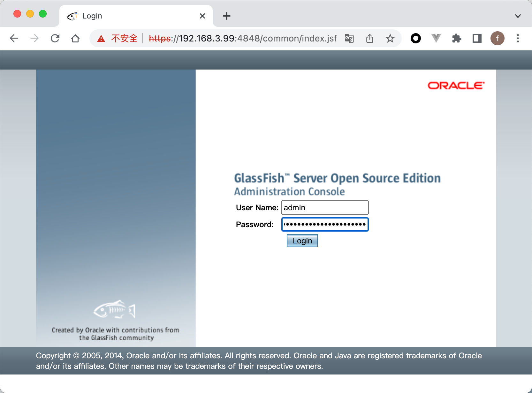Screen dimensions: 532x393
Task: Open the Chrome three-dot menu
Action: click(518, 39)
